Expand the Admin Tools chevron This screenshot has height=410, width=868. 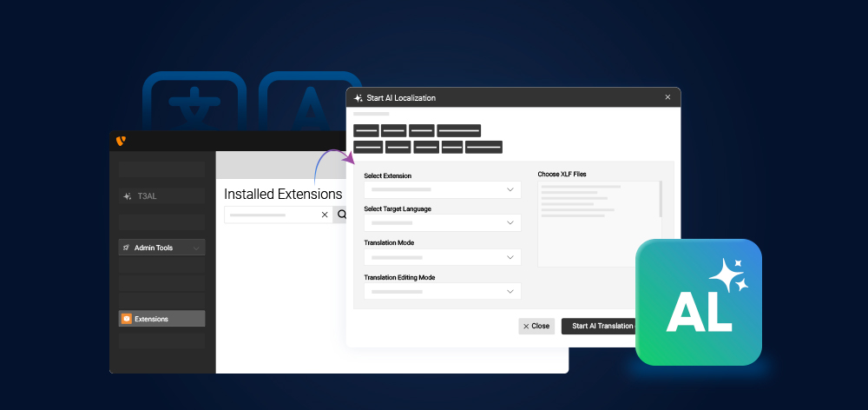coord(196,248)
